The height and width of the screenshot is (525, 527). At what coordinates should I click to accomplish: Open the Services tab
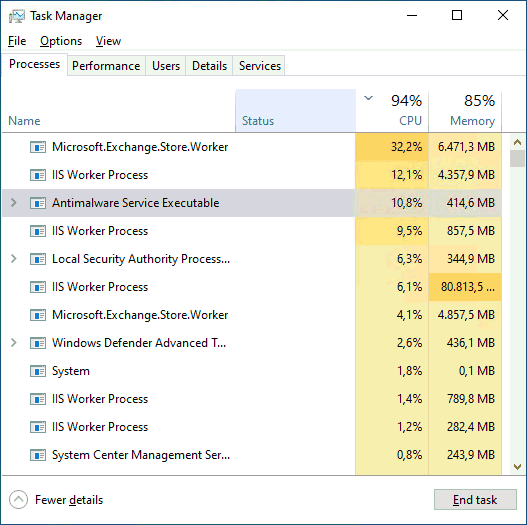click(259, 66)
